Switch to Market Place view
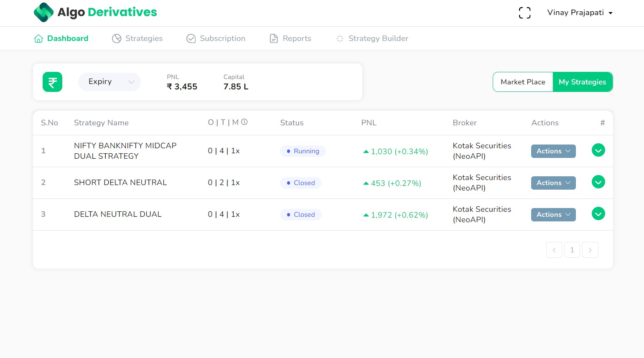644x358 pixels. [x=522, y=82]
